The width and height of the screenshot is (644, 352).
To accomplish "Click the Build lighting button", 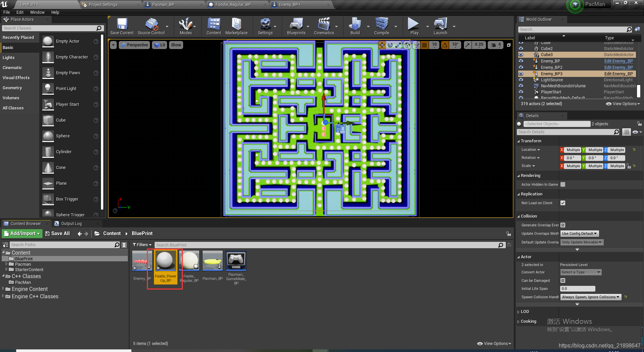I will click(355, 27).
